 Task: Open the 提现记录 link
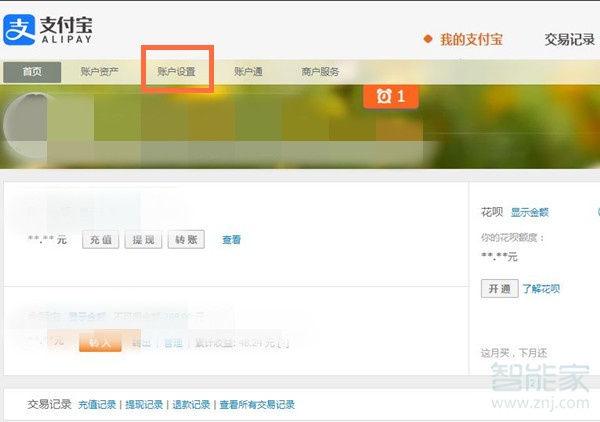144,405
